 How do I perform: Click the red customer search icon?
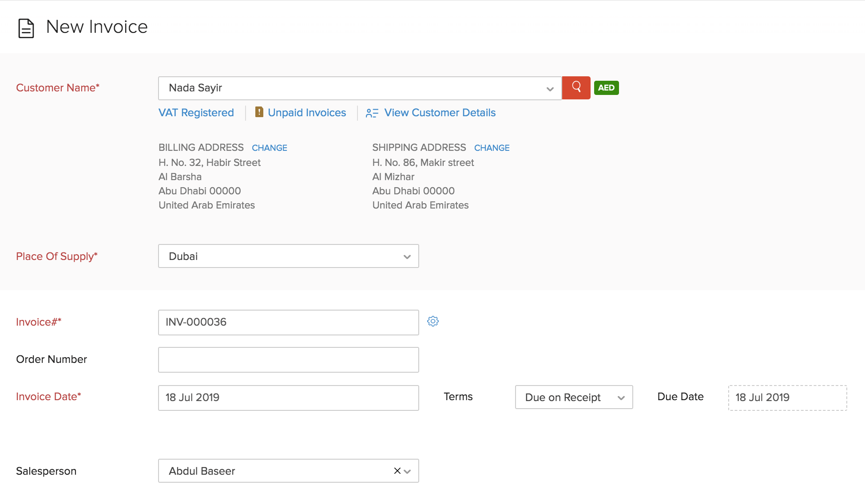point(576,87)
